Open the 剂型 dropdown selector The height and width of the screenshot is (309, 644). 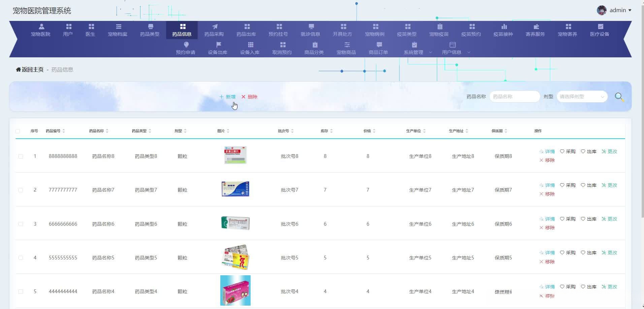tap(582, 96)
